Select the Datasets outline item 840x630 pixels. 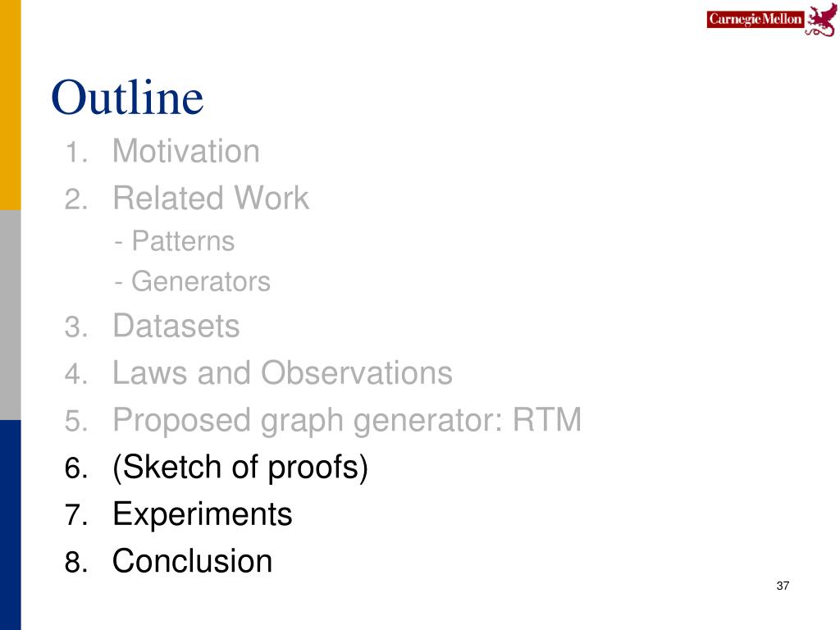pyautogui.click(x=176, y=326)
